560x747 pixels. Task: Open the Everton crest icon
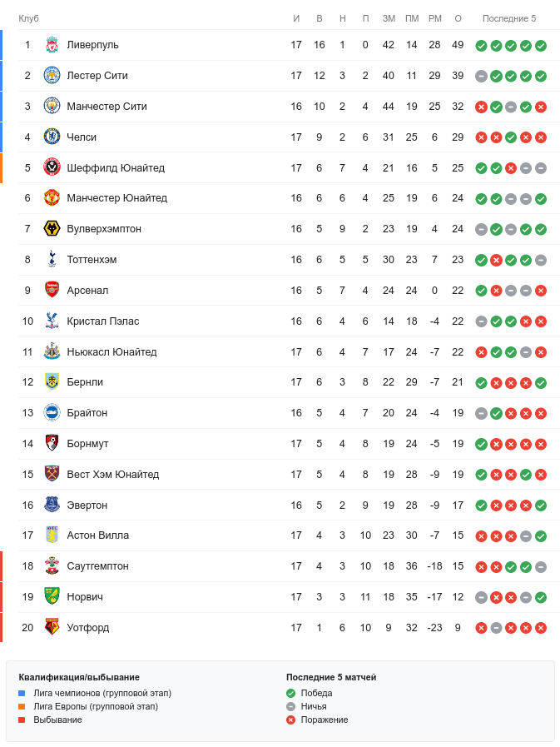52,505
